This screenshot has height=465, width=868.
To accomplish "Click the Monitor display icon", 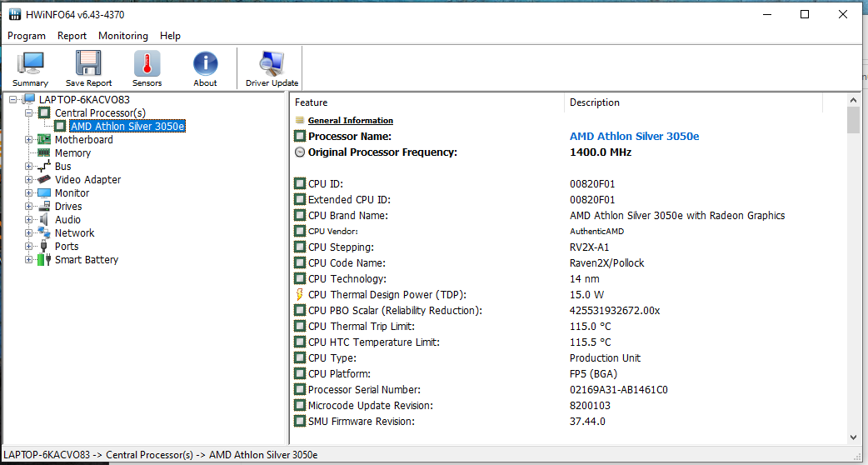I will 43,192.
